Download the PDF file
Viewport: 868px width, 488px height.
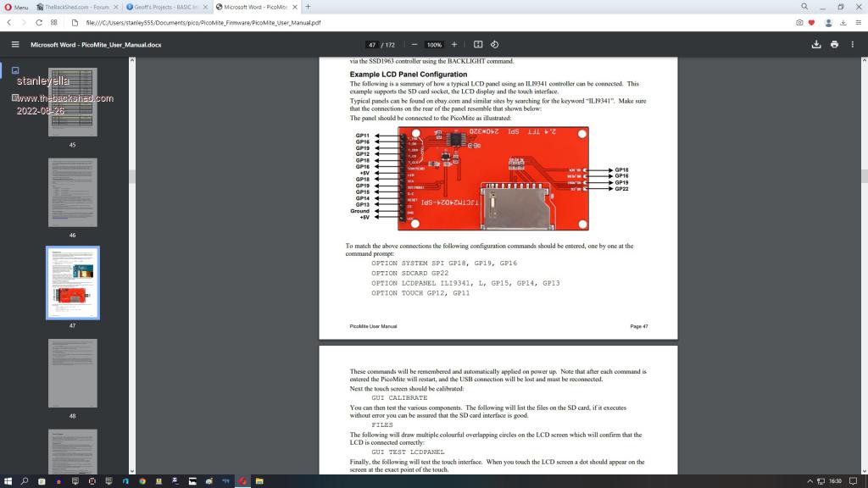pyautogui.click(x=816, y=44)
